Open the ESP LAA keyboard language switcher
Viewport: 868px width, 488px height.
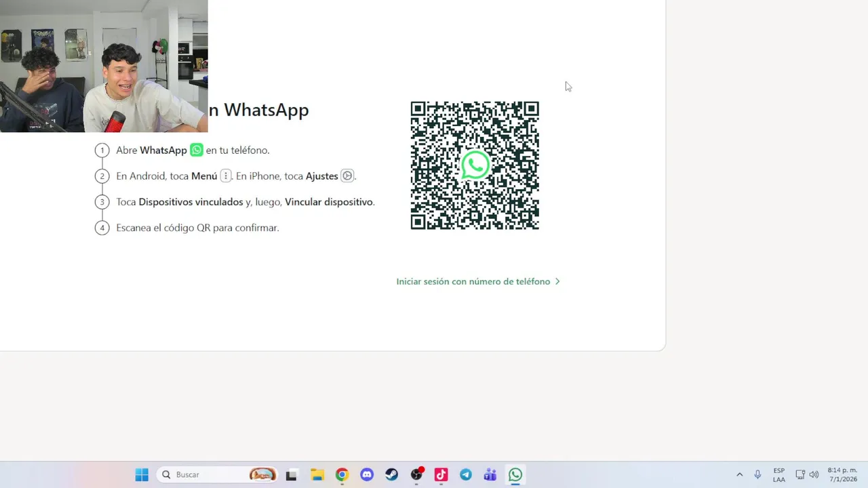pyautogui.click(x=779, y=474)
